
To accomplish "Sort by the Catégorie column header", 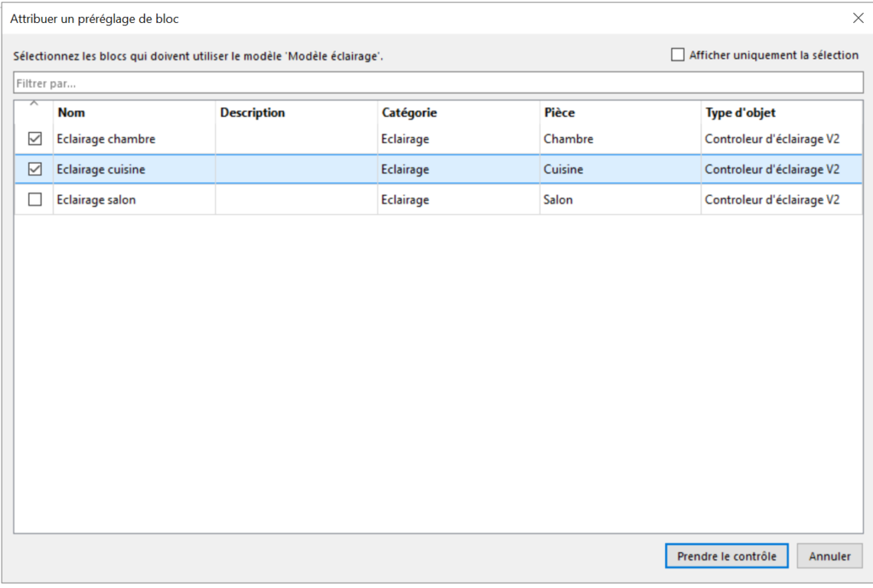I will coord(409,112).
